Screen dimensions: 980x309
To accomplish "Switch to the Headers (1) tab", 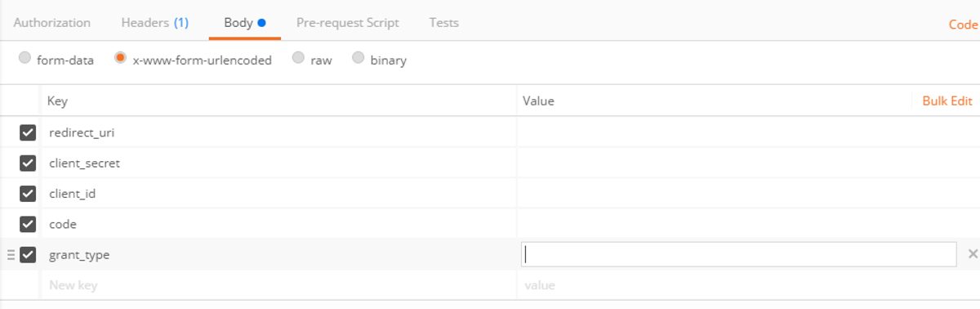I will 154,23.
